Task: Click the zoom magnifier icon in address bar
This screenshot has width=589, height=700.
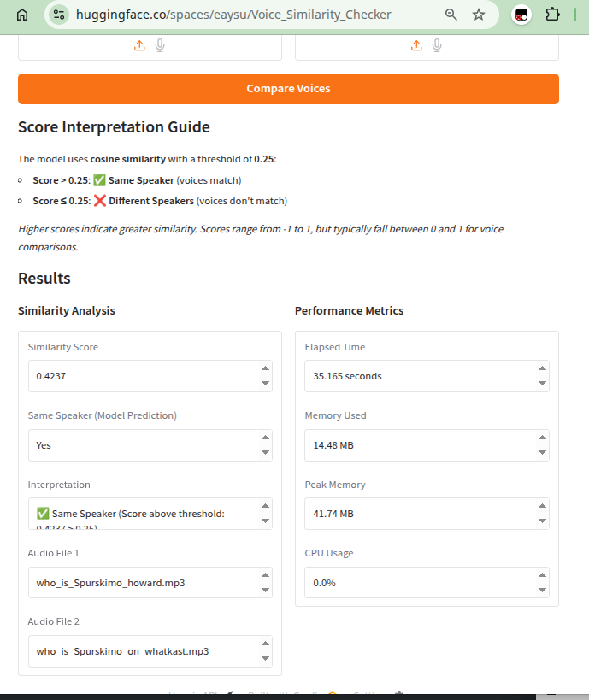Action: click(x=451, y=15)
